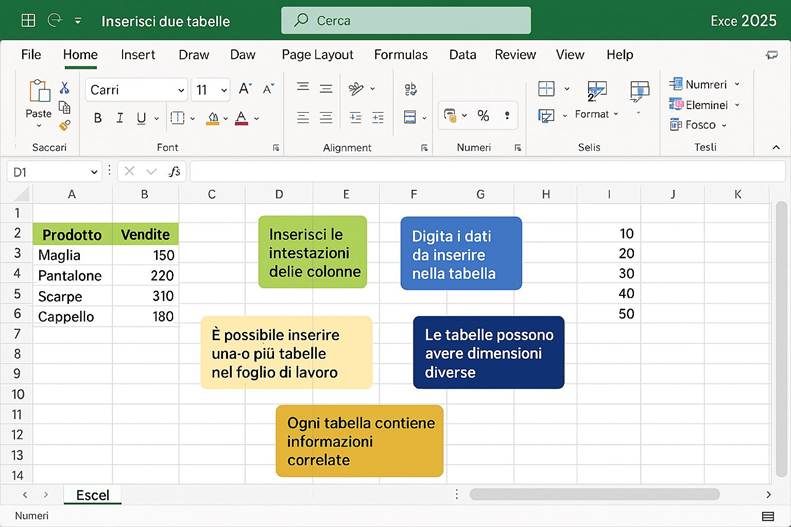
Task: Expand the Format dropdown arrow
Action: 616,114
